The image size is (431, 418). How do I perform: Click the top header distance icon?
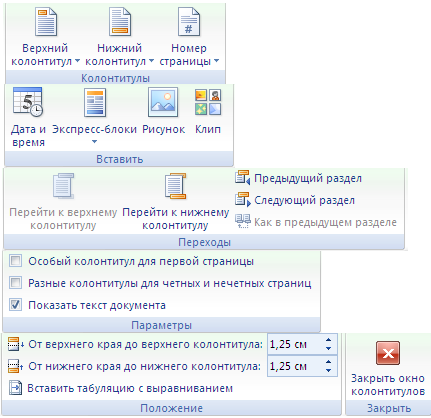pos(16,344)
